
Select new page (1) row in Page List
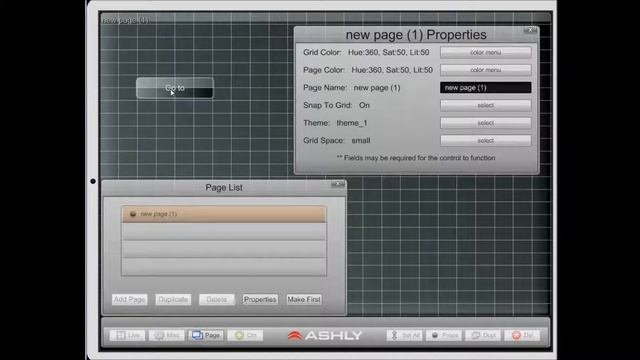click(224, 214)
